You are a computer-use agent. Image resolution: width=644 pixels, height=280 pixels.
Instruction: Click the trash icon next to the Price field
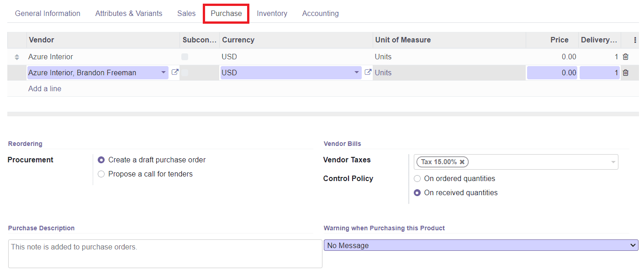pyautogui.click(x=625, y=73)
